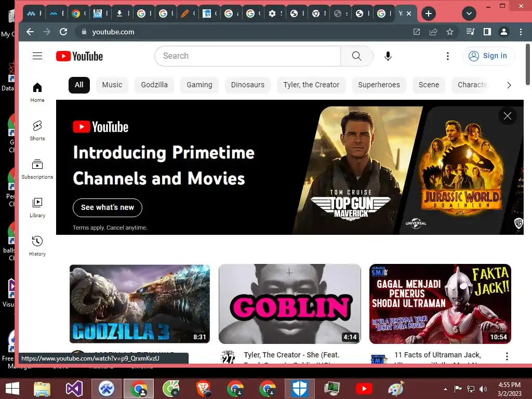Dismiss the Primetime Channels banner
The height and width of the screenshot is (399, 532).
click(x=507, y=116)
